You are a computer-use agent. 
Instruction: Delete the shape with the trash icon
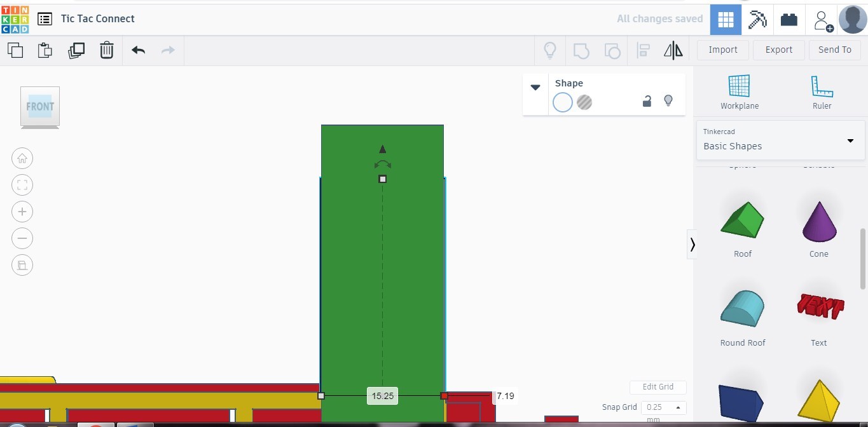click(x=106, y=50)
